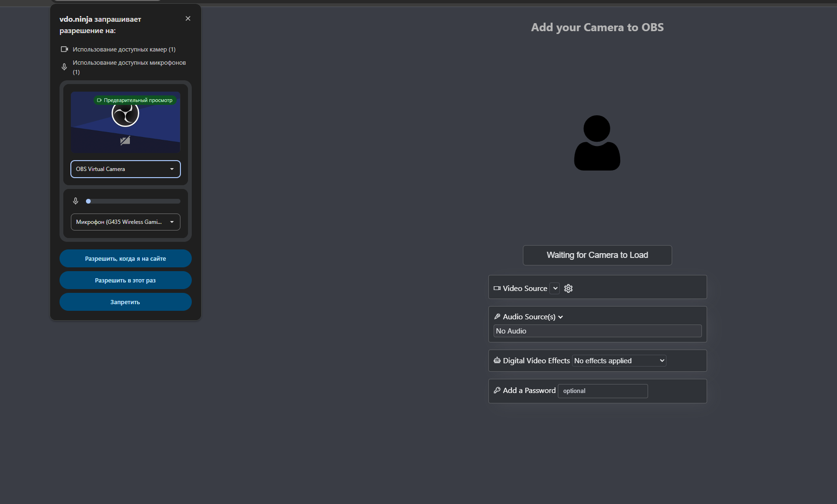The height and width of the screenshot is (504, 837).
Task: Open the G435 microphone selection dropdown
Action: tap(126, 222)
